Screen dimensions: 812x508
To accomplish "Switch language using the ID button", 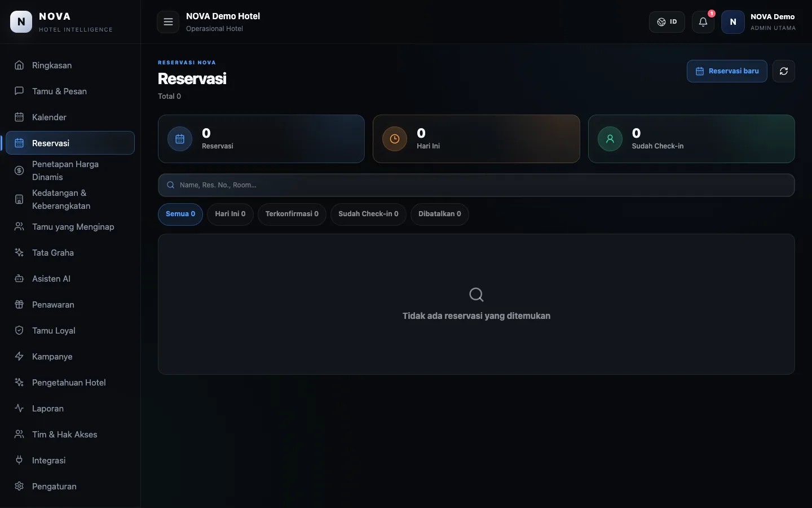I will tap(667, 22).
